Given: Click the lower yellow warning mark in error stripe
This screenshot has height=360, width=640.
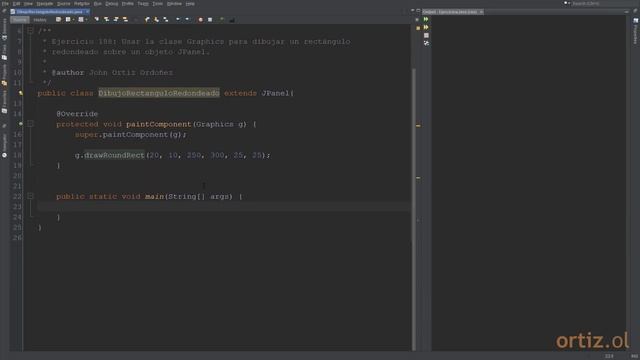Looking at the screenshot, I should (x=418, y=178).
